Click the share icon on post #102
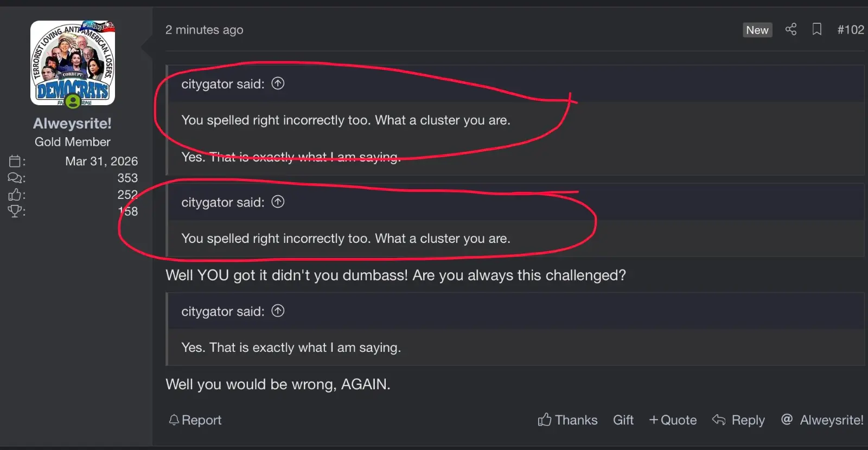 click(x=791, y=29)
